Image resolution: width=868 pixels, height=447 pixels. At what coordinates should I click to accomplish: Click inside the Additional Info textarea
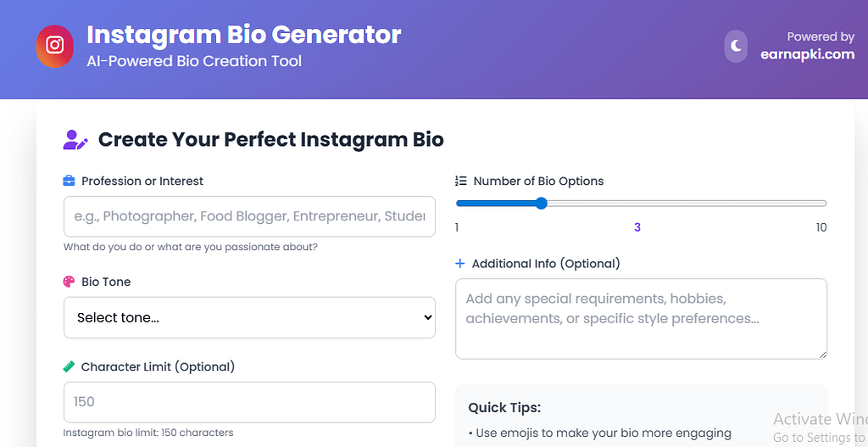[641, 318]
